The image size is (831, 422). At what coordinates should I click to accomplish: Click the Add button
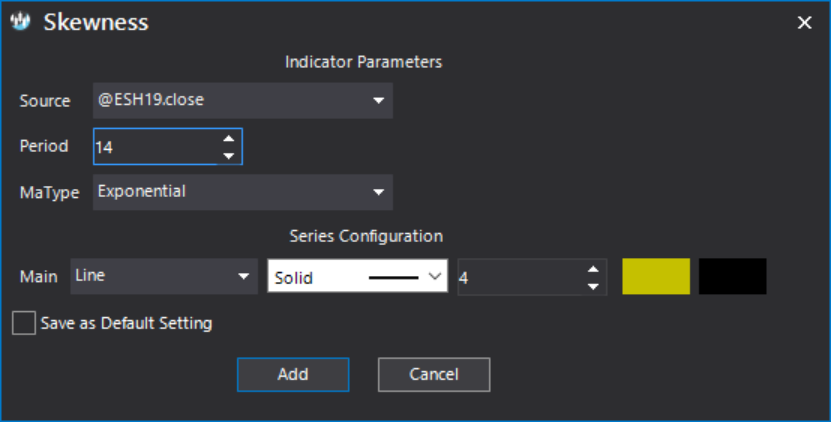click(293, 374)
